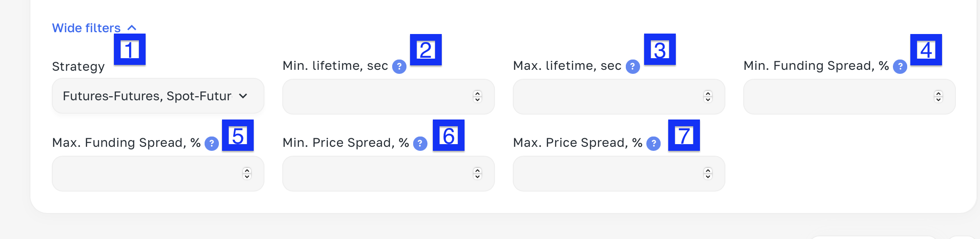Select the Max. Price Spread input box
The width and height of the screenshot is (980, 239).
[608, 174]
